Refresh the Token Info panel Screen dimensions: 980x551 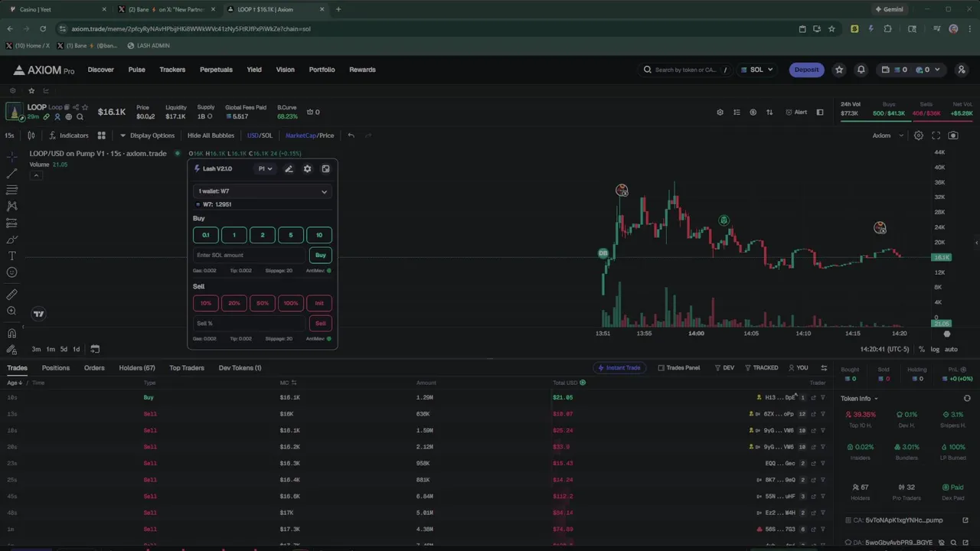[x=967, y=399]
